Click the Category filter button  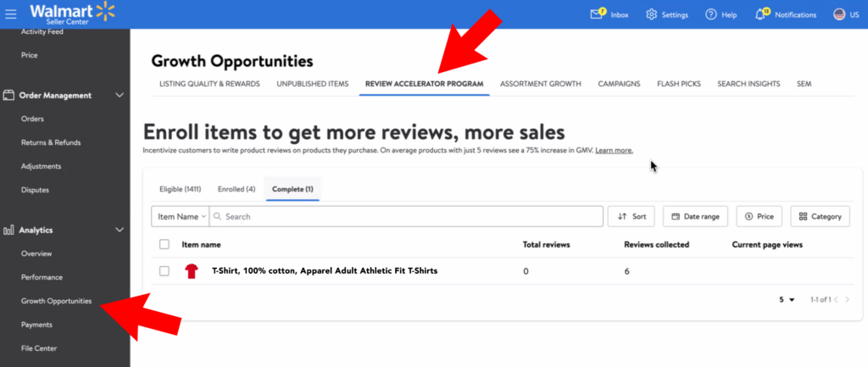click(821, 216)
